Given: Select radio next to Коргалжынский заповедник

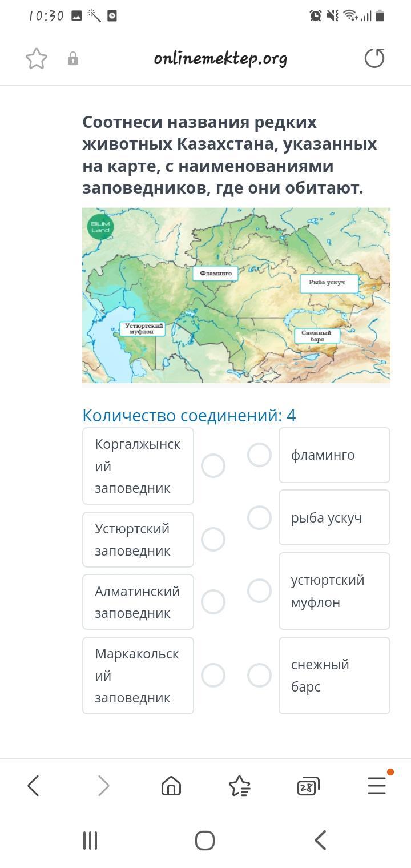Looking at the screenshot, I should tap(213, 466).
